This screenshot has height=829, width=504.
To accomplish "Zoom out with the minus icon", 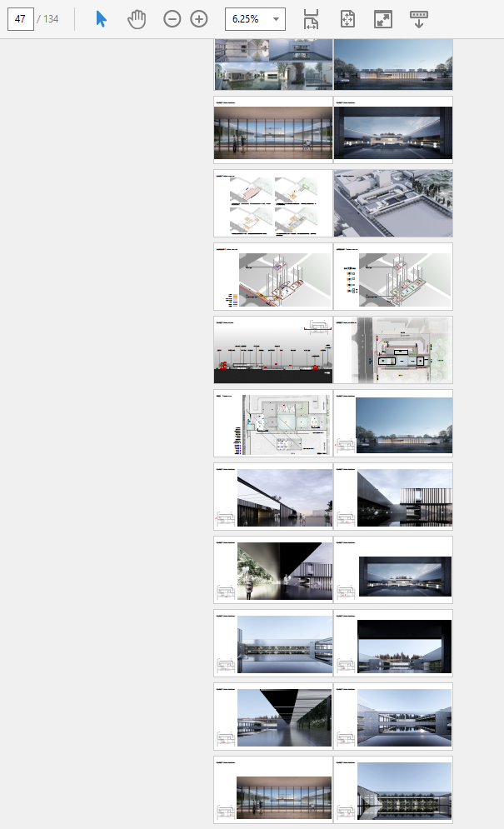I will point(172,19).
